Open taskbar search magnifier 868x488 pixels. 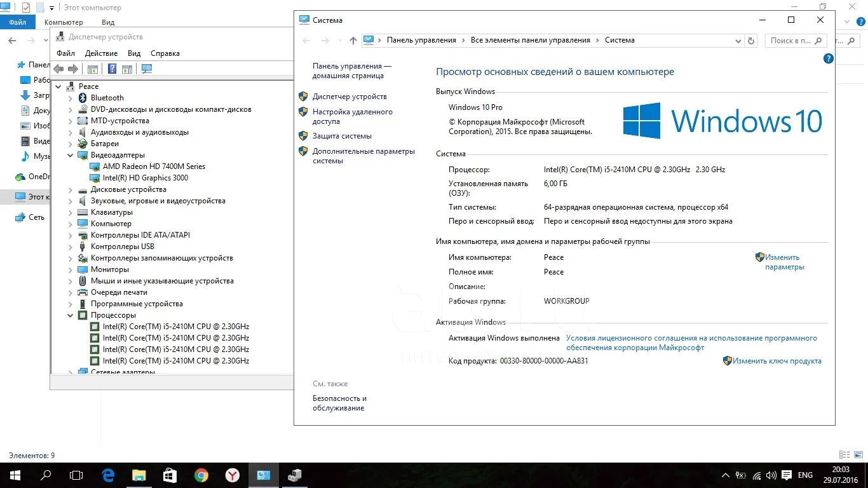click(x=46, y=475)
